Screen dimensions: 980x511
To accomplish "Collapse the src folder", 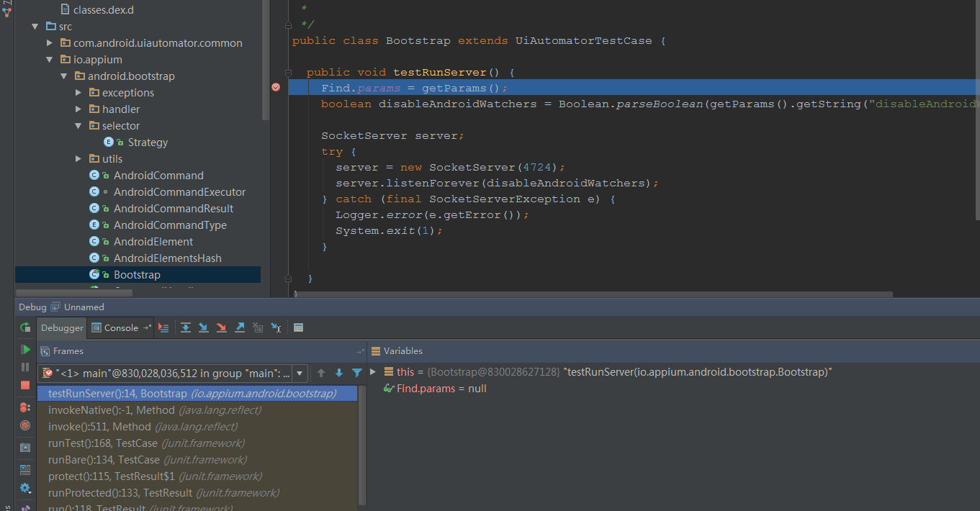I will click(35, 27).
